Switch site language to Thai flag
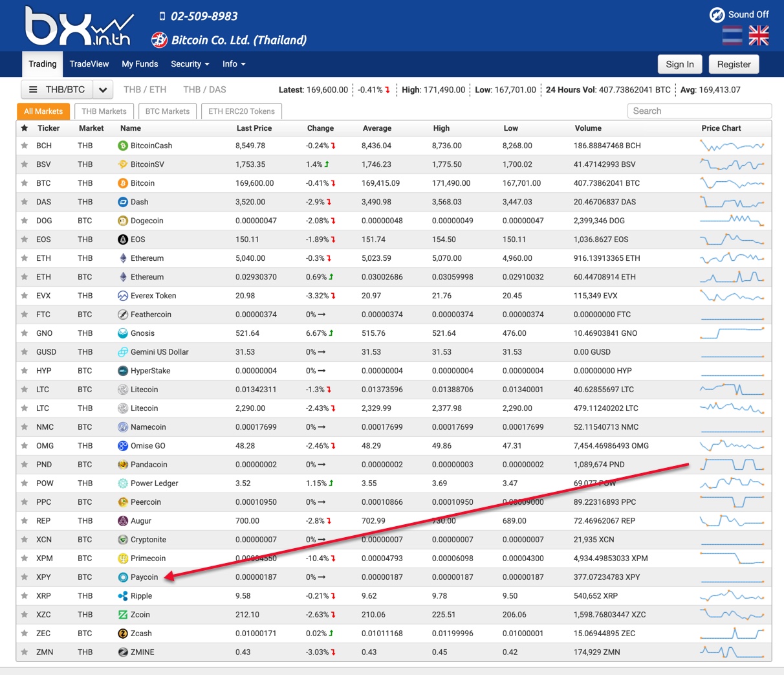 click(732, 35)
